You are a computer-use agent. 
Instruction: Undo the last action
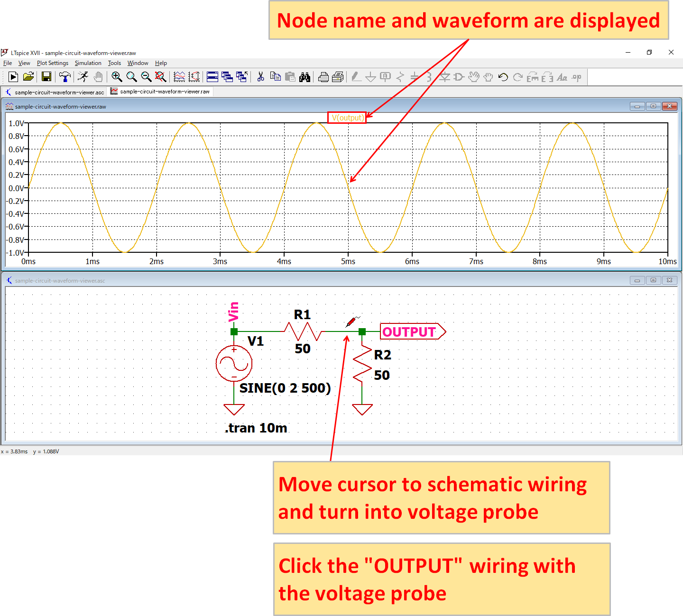click(504, 77)
